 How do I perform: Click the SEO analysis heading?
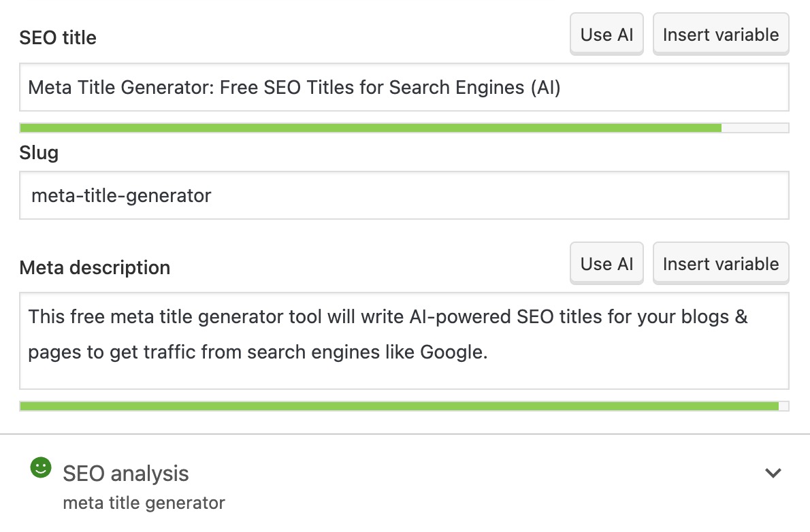[125, 473]
